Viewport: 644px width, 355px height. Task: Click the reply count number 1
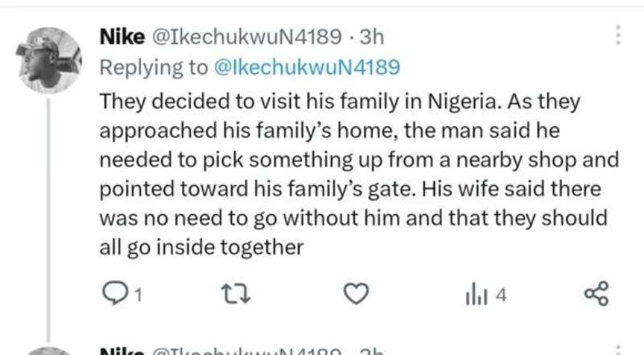(138, 295)
